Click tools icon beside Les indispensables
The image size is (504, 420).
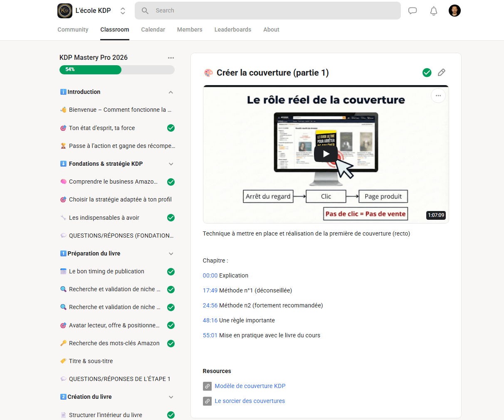pyautogui.click(x=63, y=218)
